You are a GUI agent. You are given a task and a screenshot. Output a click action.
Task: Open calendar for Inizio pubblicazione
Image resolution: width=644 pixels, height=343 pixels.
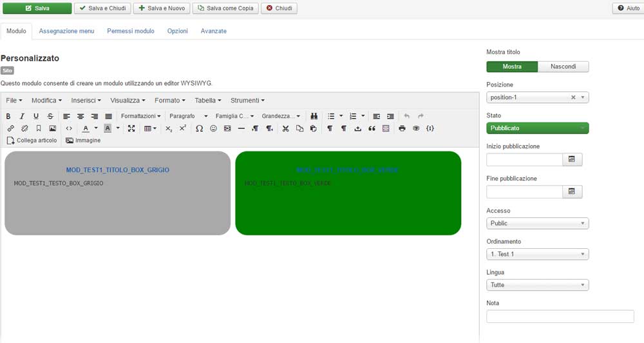click(572, 159)
